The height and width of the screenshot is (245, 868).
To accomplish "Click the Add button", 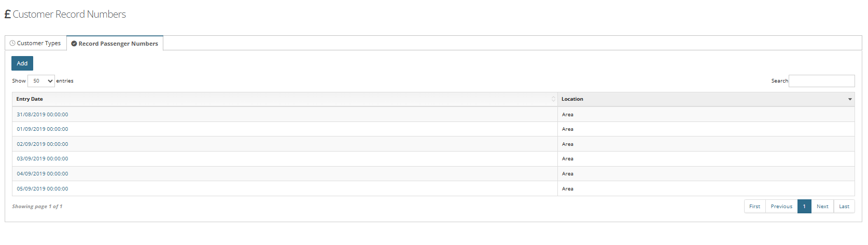I will [x=22, y=63].
